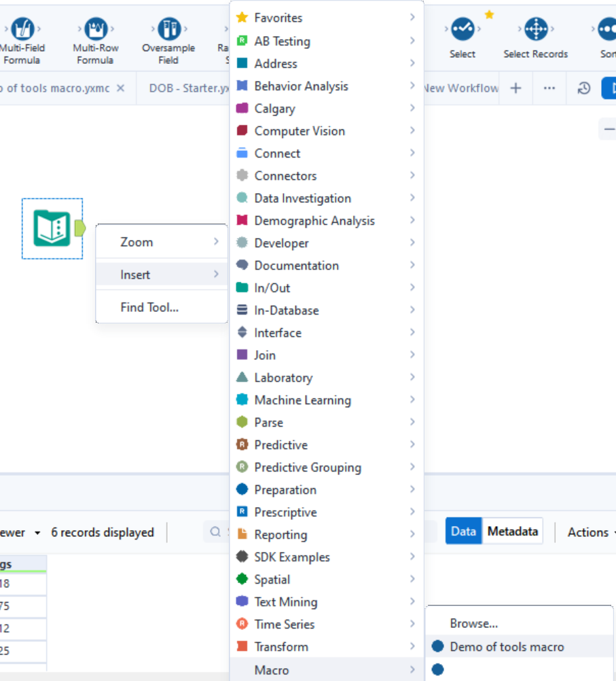Expand the Insert context menu item
This screenshot has width=616, height=681.
tap(162, 275)
